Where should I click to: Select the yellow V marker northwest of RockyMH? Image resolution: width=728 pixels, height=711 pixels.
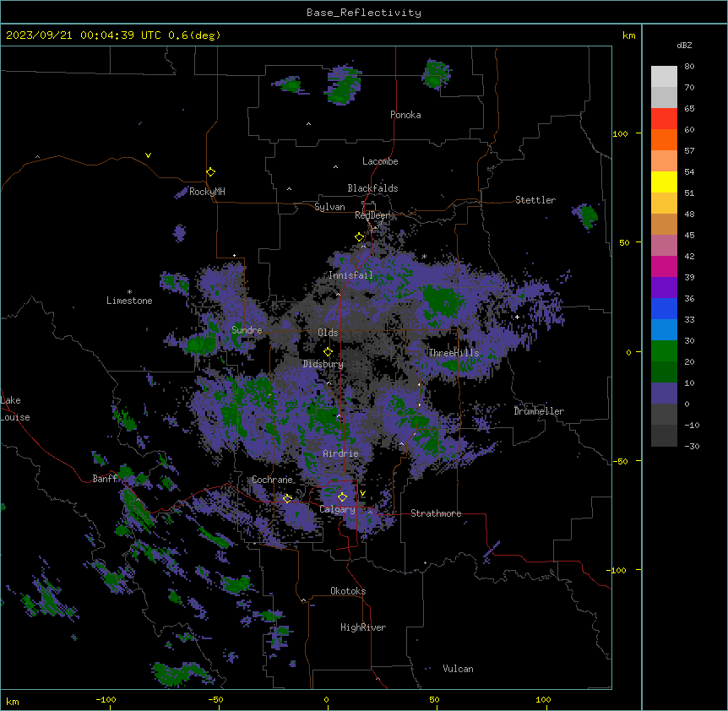coord(148,155)
